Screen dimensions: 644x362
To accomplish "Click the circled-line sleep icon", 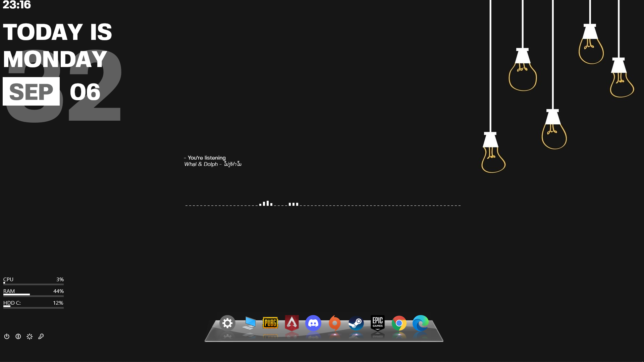I will click(x=18, y=336).
